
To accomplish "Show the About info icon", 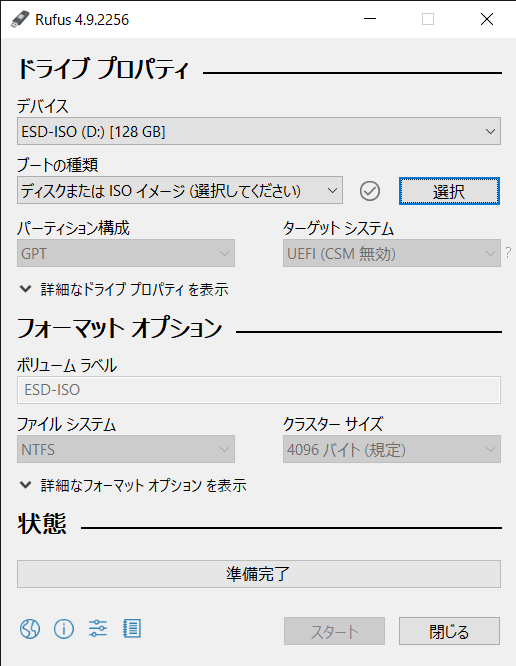I will click(64, 629).
